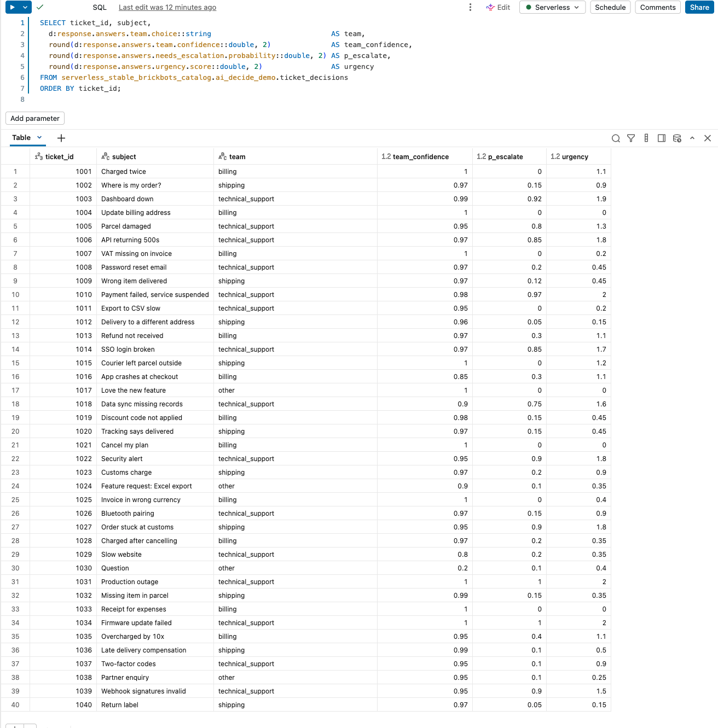This screenshot has height=728, width=718.
Task: Open the Table tab chevron menu
Action: (x=39, y=138)
